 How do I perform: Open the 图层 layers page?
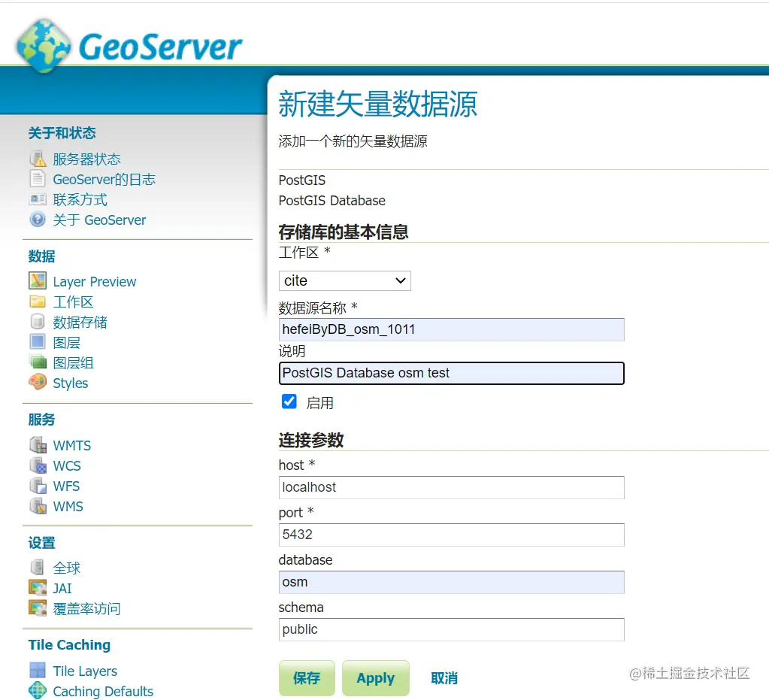click(66, 342)
